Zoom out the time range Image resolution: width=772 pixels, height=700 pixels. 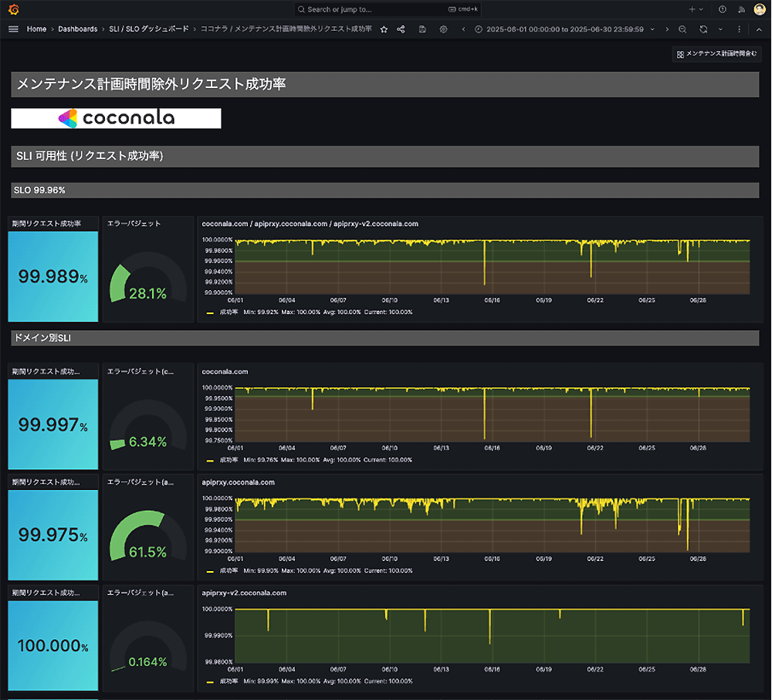point(682,29)
